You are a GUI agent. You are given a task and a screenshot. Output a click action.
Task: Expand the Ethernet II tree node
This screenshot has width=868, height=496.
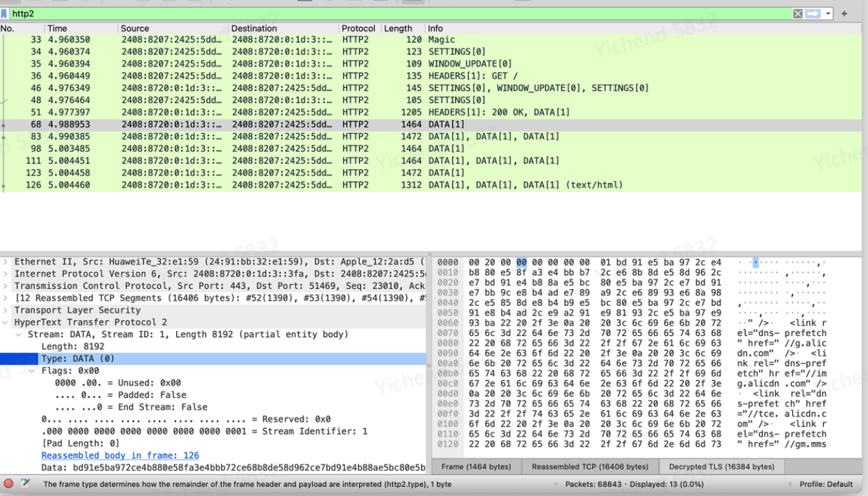6,262
